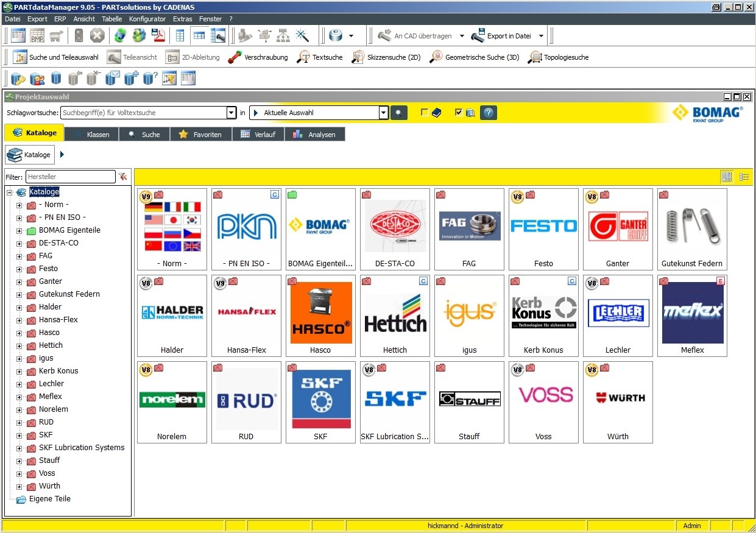Click the Norm flags catalog thumbnail
This screenshot has width=756, height=533.
pos(172,229)
